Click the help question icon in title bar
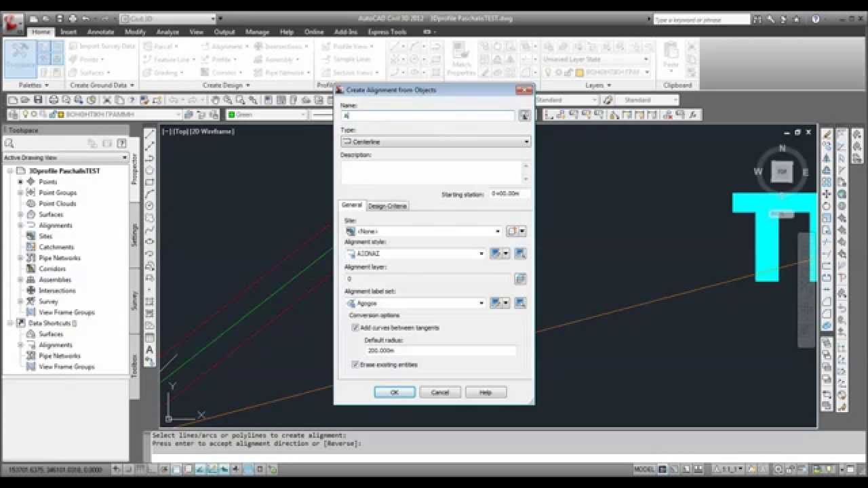Screen dimensions: 868x488 click(x=816, y=19)
